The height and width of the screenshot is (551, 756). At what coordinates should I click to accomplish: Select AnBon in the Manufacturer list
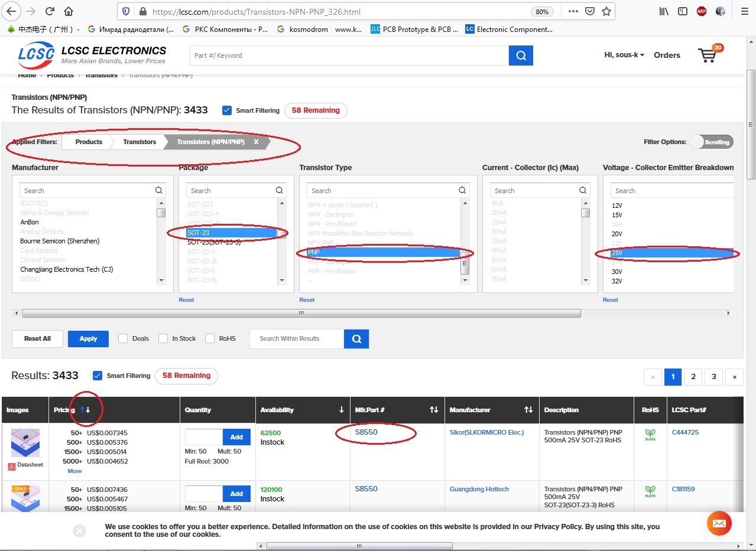(30, 222)
